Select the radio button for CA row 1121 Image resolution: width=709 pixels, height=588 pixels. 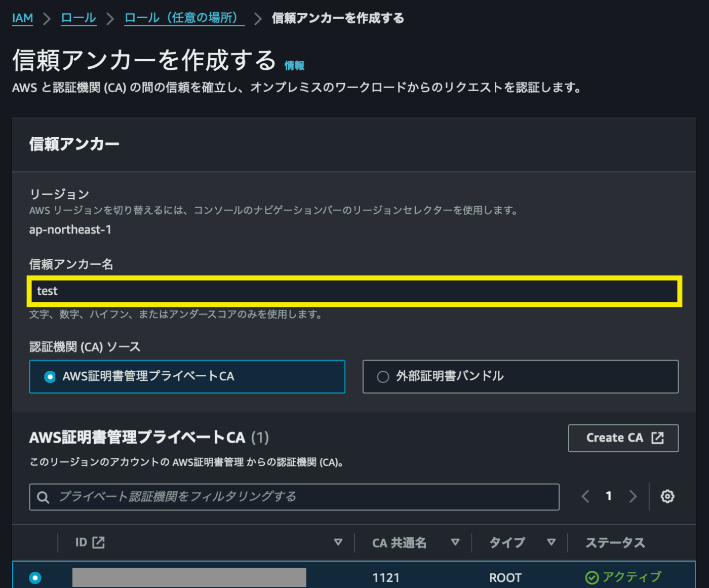35,577
